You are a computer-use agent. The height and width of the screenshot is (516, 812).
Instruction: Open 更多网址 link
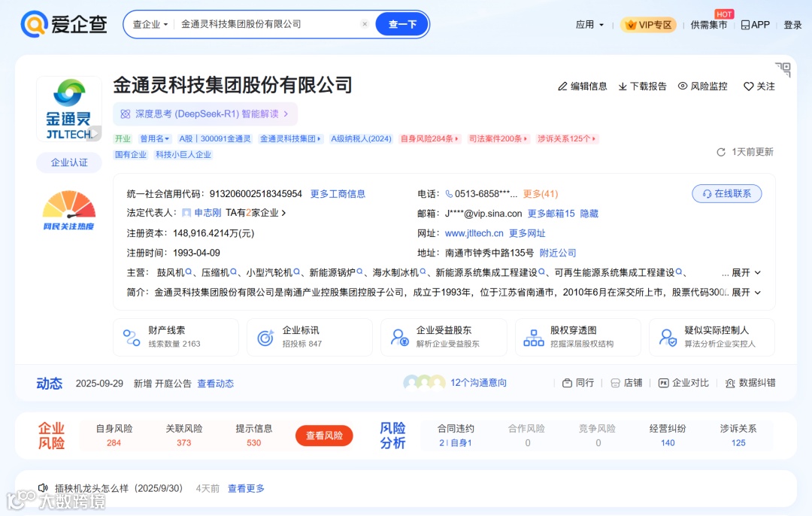click(x=527, y=233)
